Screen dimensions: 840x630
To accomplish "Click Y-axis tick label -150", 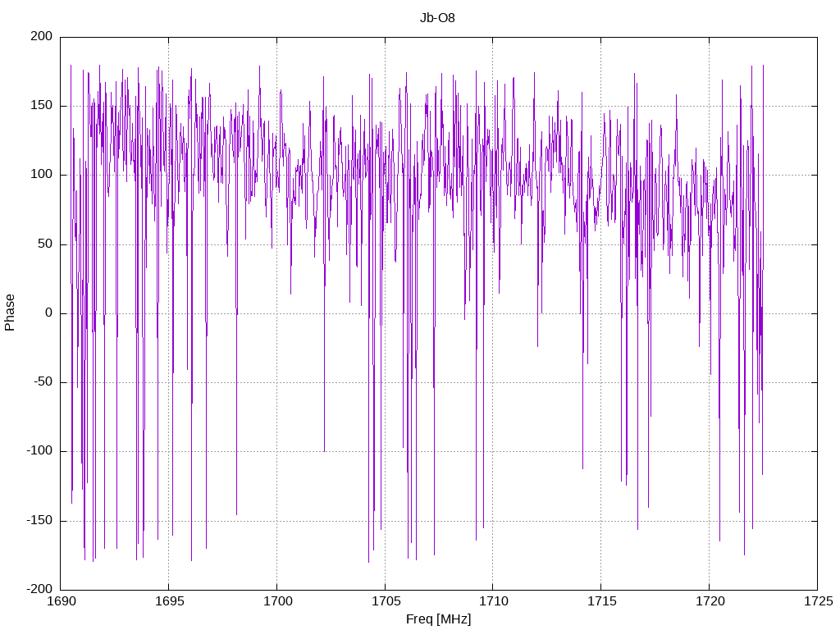I will pos(39,520).
